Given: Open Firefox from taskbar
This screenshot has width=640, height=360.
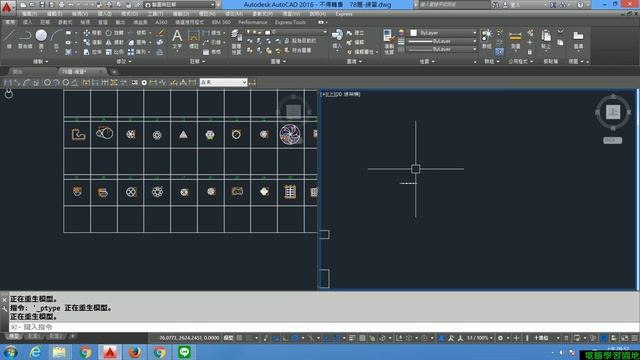Looking at the screenshot, I should tap(135, 352).
